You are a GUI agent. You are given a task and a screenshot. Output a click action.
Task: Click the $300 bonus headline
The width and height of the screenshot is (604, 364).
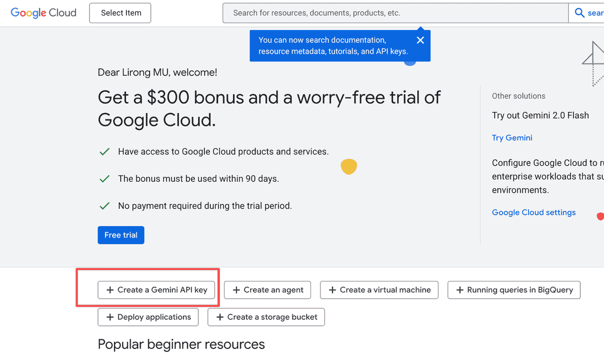(x=269, y=108)
